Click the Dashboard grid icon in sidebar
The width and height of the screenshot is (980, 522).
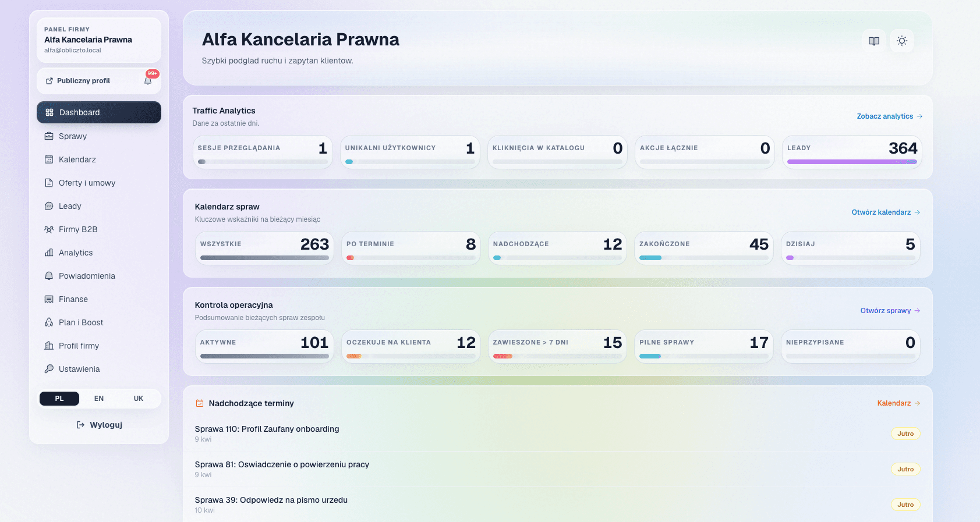click(49, 112)
